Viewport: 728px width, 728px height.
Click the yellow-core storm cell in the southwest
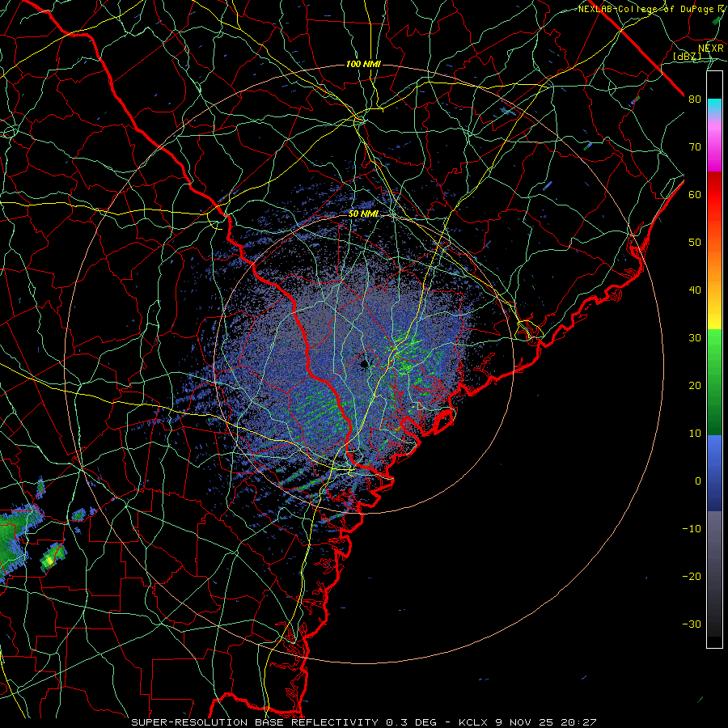click(53, 557)
